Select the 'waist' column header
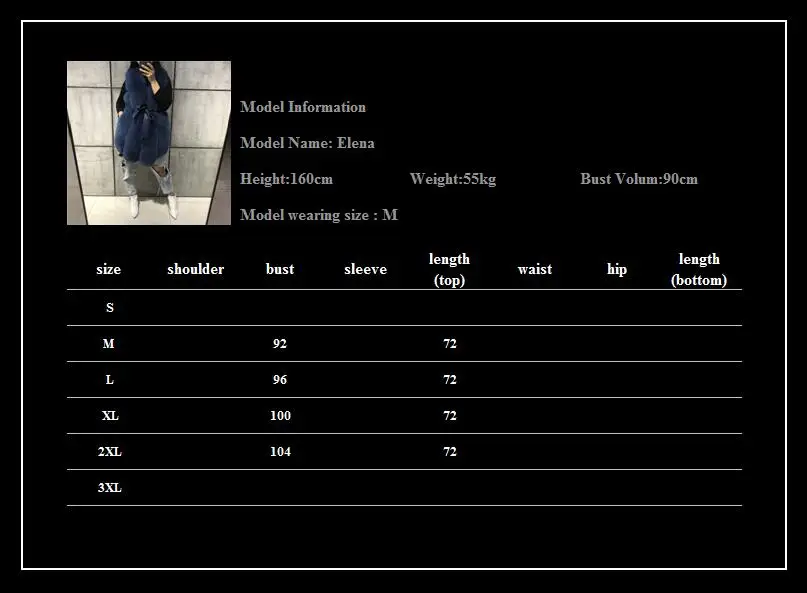The width and height of the screenshot is (807, 593). [535, 269]
